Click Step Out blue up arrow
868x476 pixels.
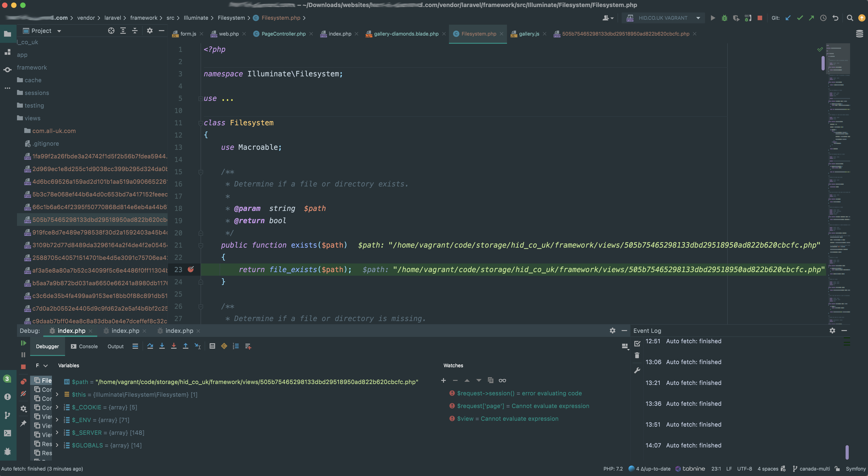tap(186, 346)
